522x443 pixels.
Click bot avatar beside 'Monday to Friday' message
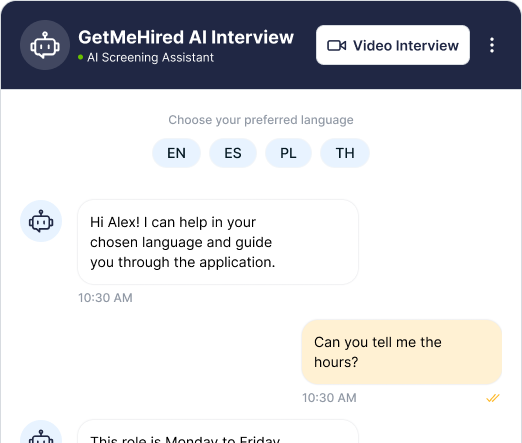[41, 432]
